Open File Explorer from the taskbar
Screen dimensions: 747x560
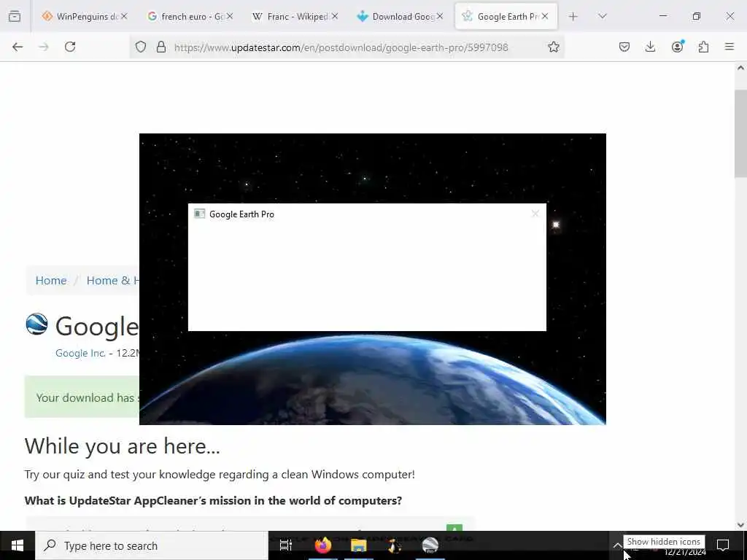point(359,545)
